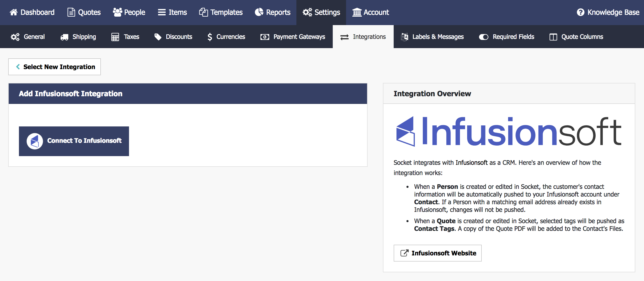The image size is (644, 281).
Task: Switch to Labels & Messages tab
Action: coord(432,37)
